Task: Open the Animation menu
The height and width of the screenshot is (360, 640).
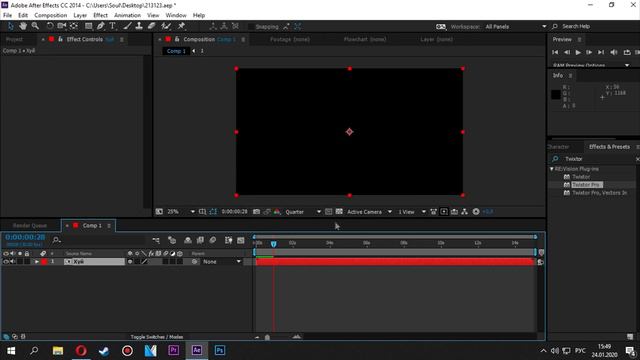Action: coord(127,15)
